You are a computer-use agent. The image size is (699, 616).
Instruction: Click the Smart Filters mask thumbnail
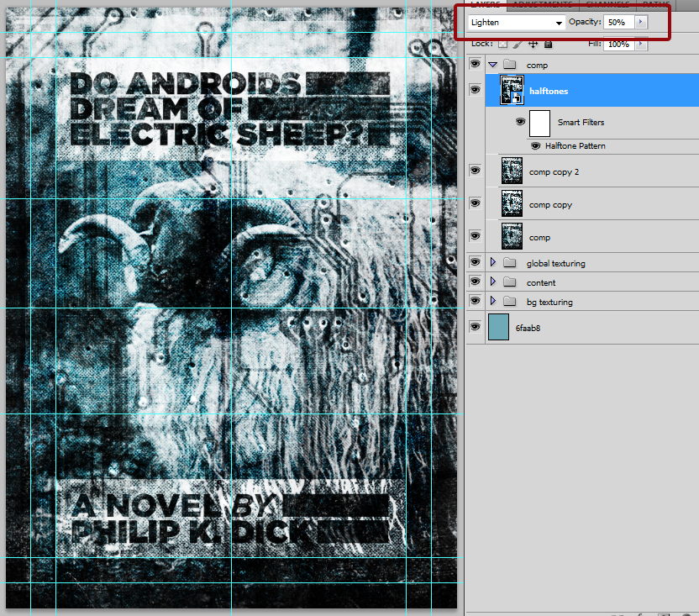tap(539, 124)
